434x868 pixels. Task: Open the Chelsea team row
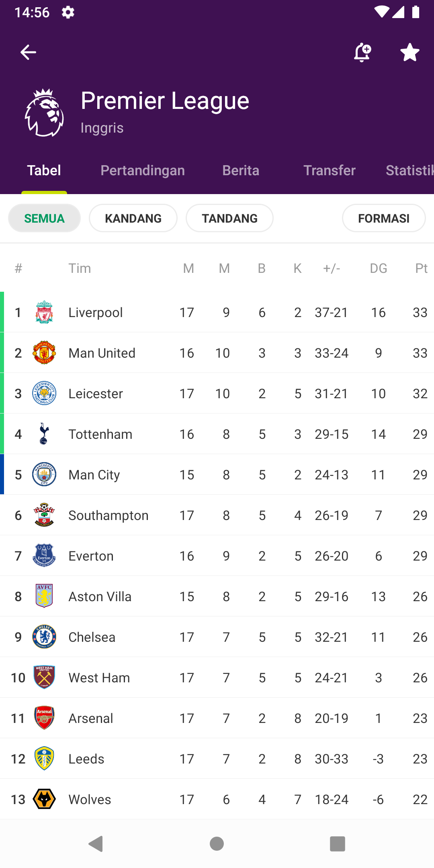[217, 637]
